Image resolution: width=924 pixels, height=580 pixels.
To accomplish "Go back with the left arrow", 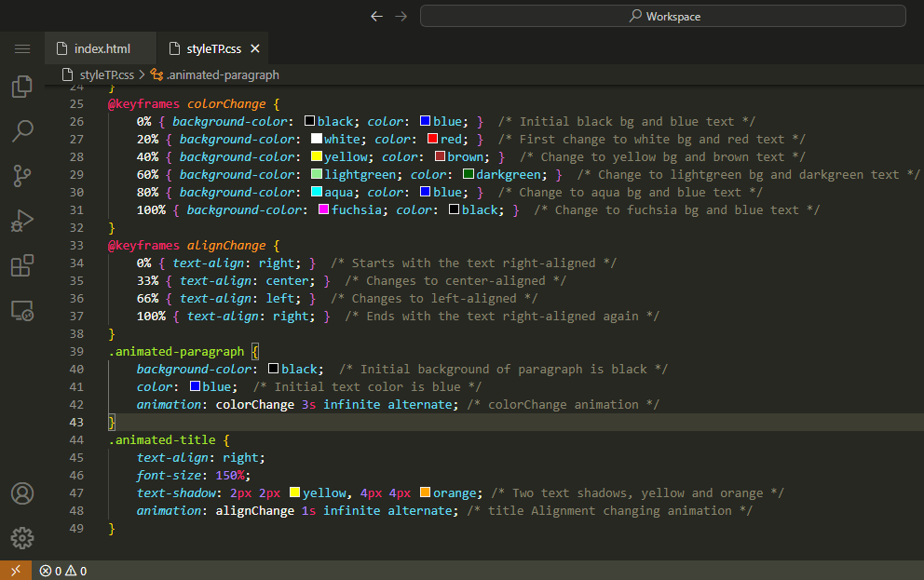I will point(376,16).
